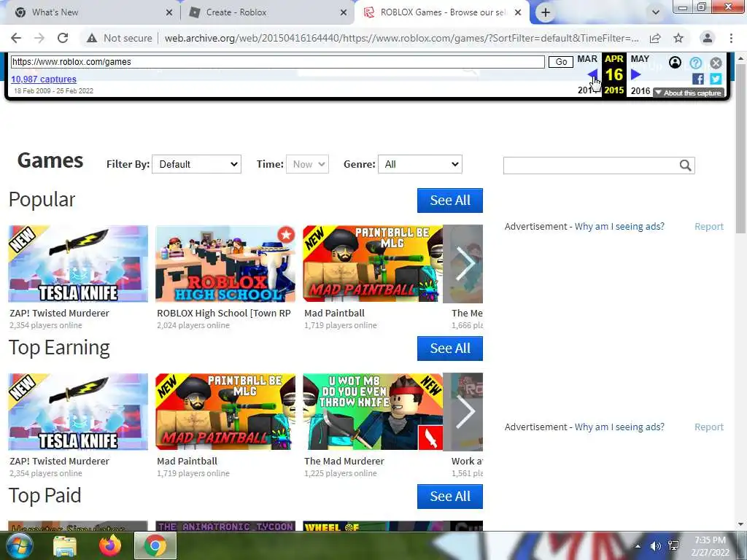Image resolution: width=747 pixels, height=560 pixels.
Task: Open the Wayback help question icon
Action: pos(695,63)
